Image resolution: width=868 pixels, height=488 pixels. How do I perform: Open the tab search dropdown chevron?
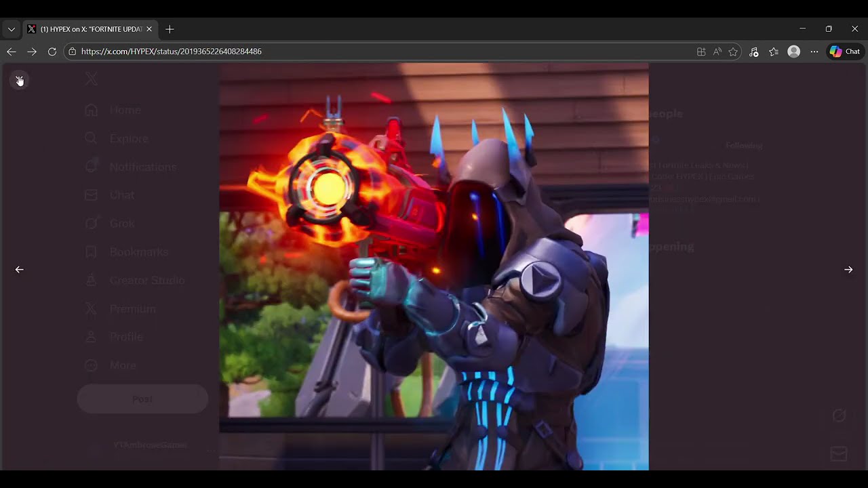pyautogui.click(x=11, y=29)
